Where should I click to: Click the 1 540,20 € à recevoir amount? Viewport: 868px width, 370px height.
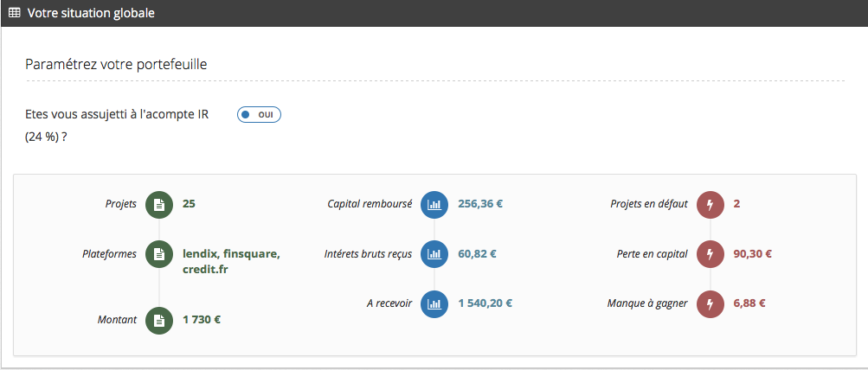pos(485,303)
